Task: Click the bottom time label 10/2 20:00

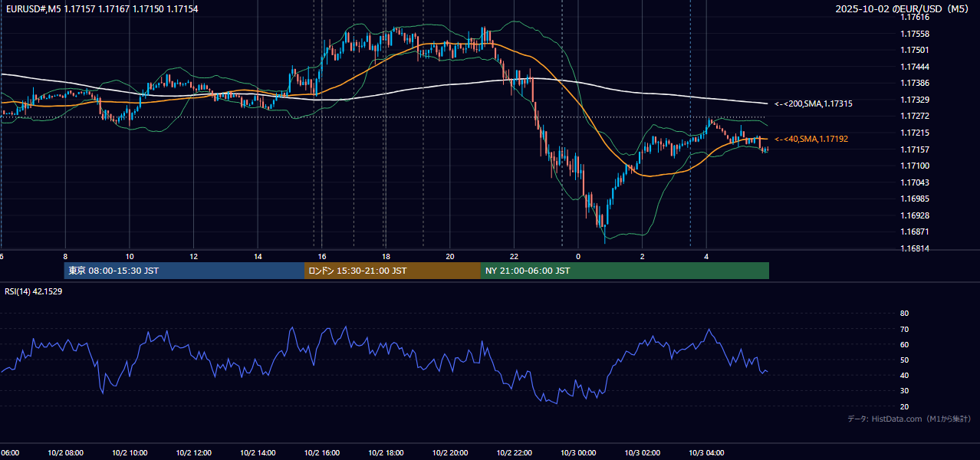Action: pyautogui.click(x=450, y=453)
